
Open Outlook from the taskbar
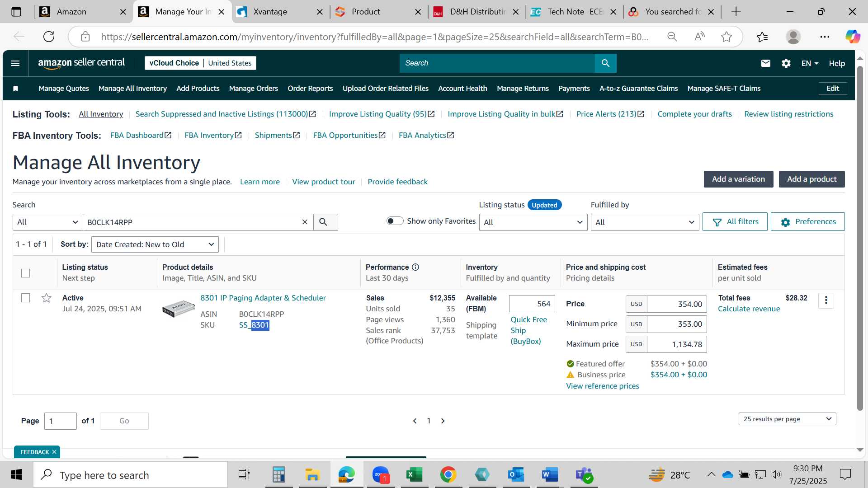point(516,475)
